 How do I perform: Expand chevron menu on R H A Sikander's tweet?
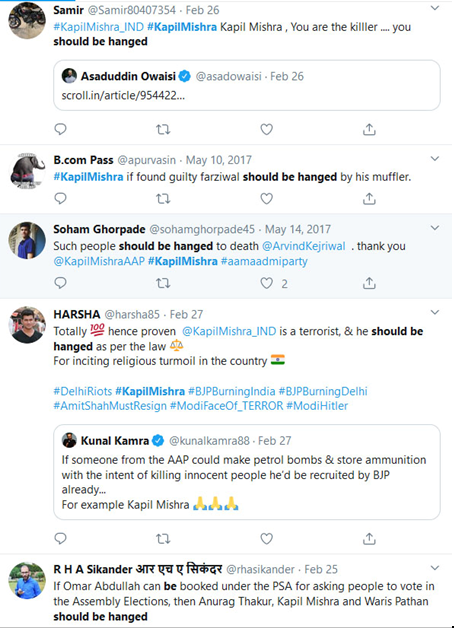[435, 568]
